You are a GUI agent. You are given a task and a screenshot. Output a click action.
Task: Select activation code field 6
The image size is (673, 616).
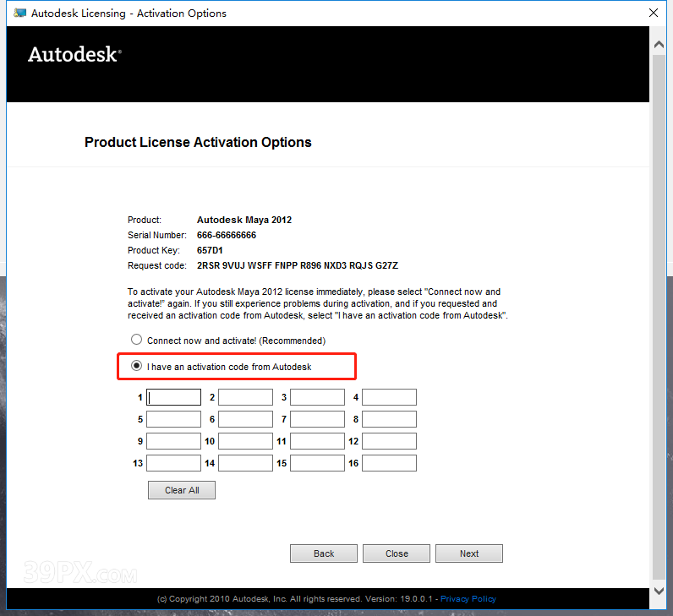[245, 419]
